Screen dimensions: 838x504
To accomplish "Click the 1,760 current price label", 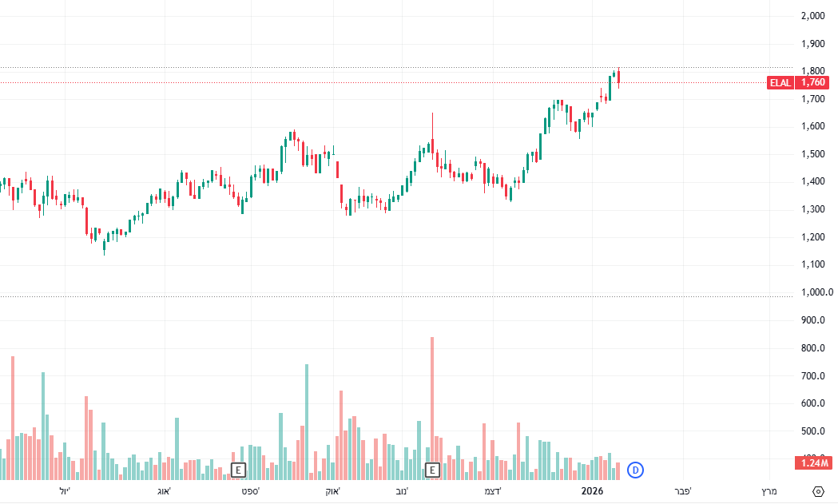I will [813, 82].
